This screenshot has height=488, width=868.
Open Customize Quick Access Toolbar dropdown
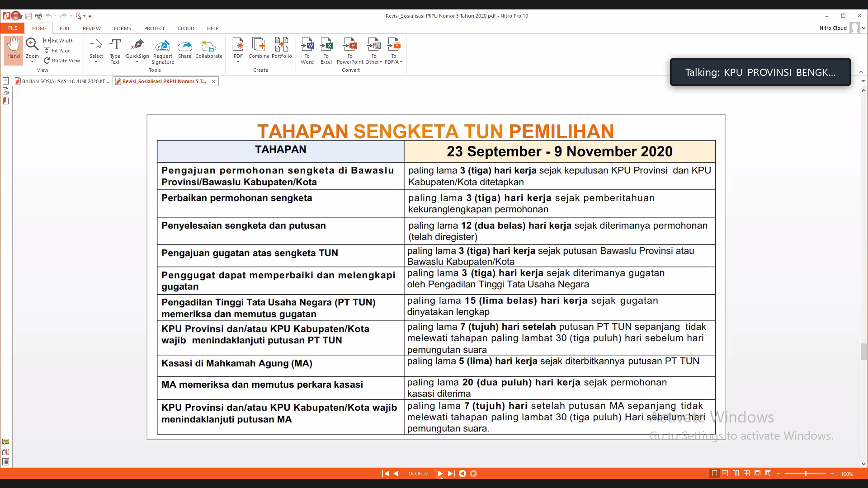(90, 16)
